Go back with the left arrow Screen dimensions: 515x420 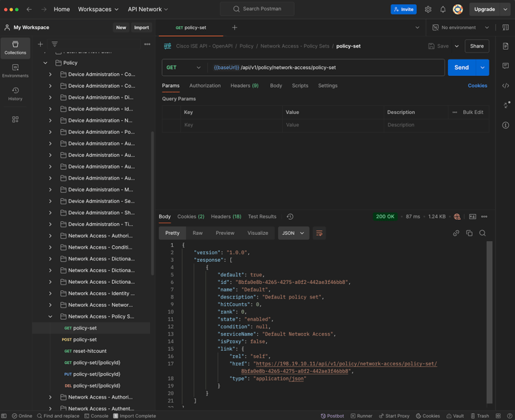29,9
